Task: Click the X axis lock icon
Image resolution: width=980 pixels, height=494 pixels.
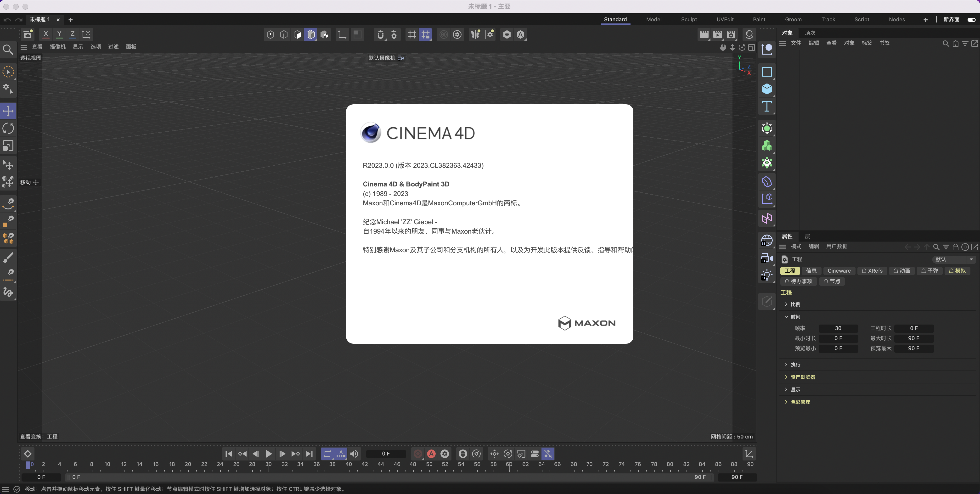Action: (x=46, y=34)
